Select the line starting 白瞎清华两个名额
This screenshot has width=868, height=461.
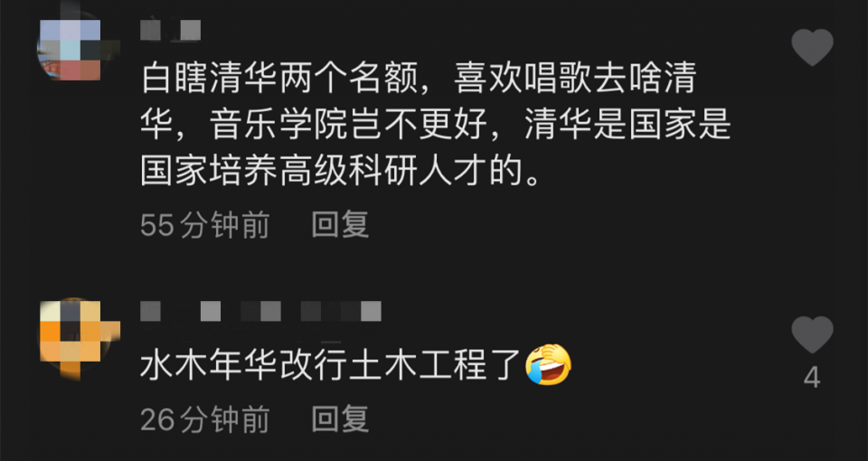tap(419, 80)
